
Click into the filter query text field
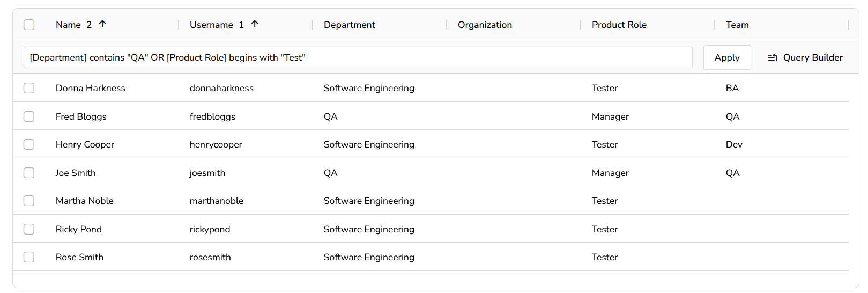[358, 58]
